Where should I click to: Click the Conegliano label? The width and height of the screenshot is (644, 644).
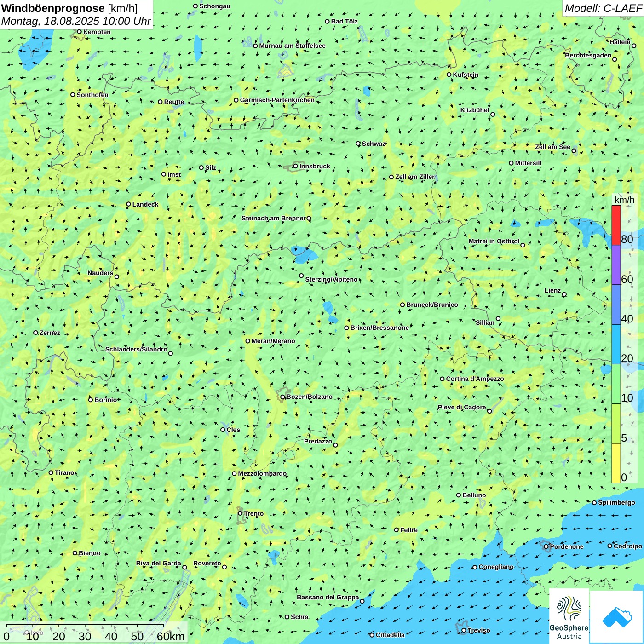coord(496,567)
